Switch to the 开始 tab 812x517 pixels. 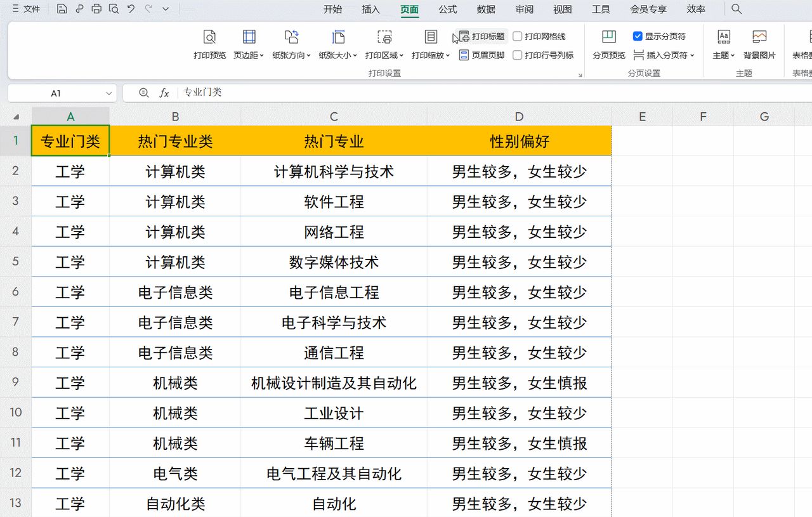pos(332,9)
